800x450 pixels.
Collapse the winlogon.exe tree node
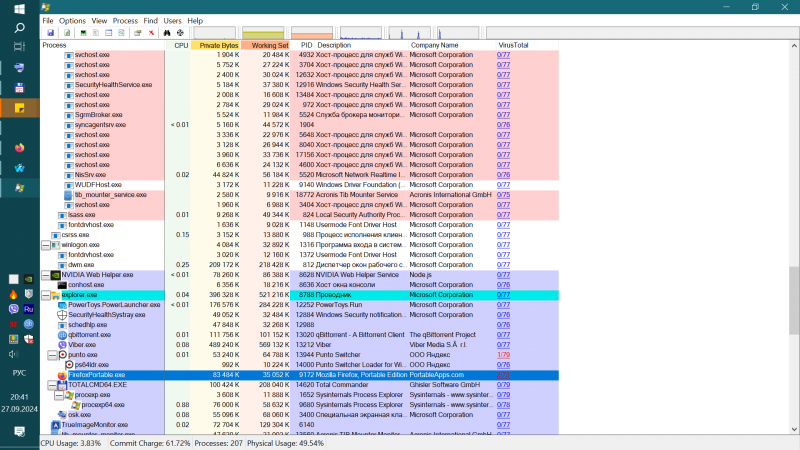[x=46, y=245]
